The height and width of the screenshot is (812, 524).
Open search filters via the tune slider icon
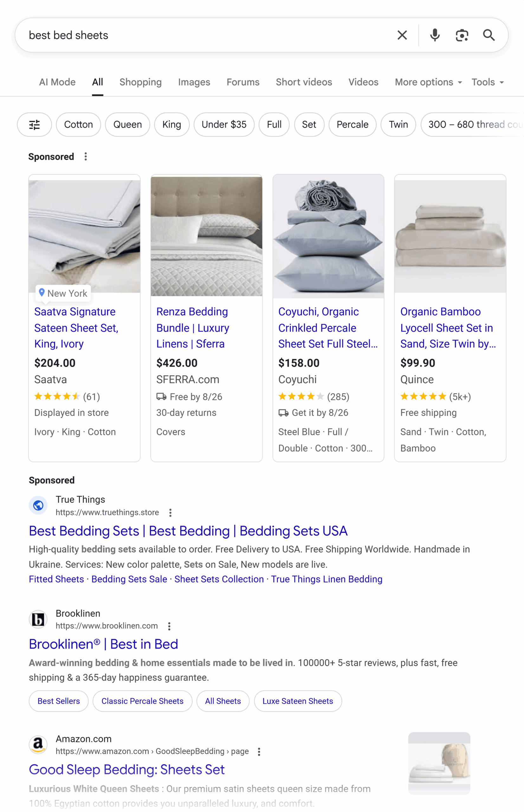click(x=34, y=125)
